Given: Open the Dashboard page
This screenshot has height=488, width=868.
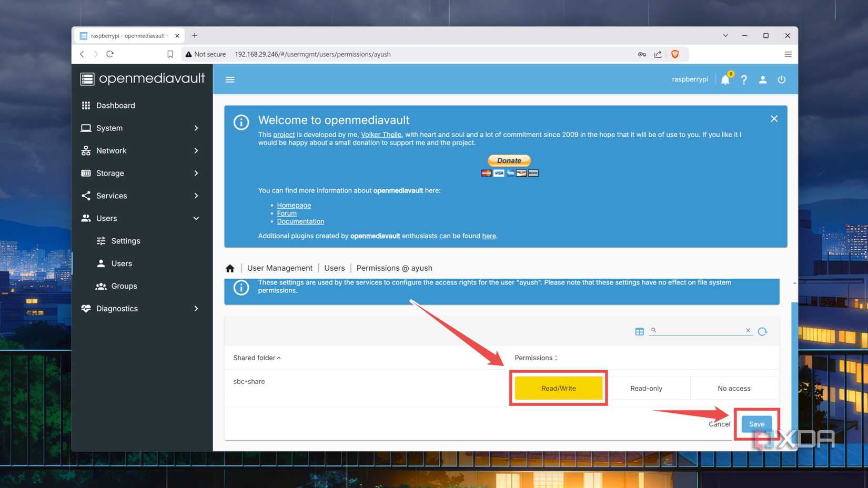Looking at the screenshot, I should [x=142, y=105].
